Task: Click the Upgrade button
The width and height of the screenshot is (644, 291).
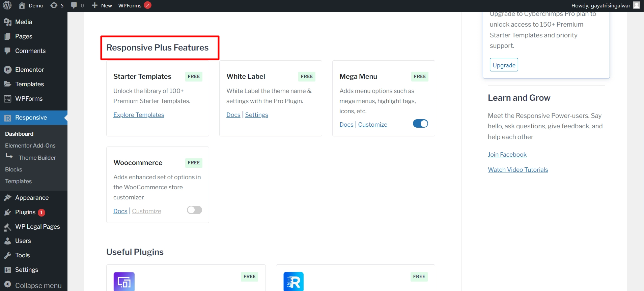Action: tap(504, 65)
